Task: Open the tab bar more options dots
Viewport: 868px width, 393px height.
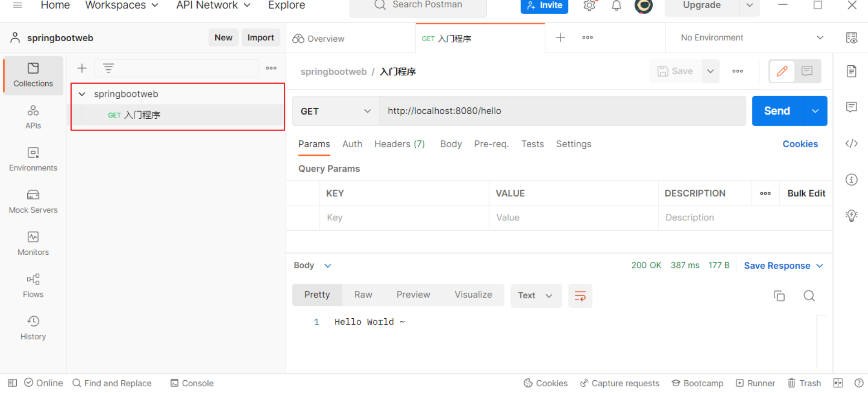Action: tap(587, 38)
